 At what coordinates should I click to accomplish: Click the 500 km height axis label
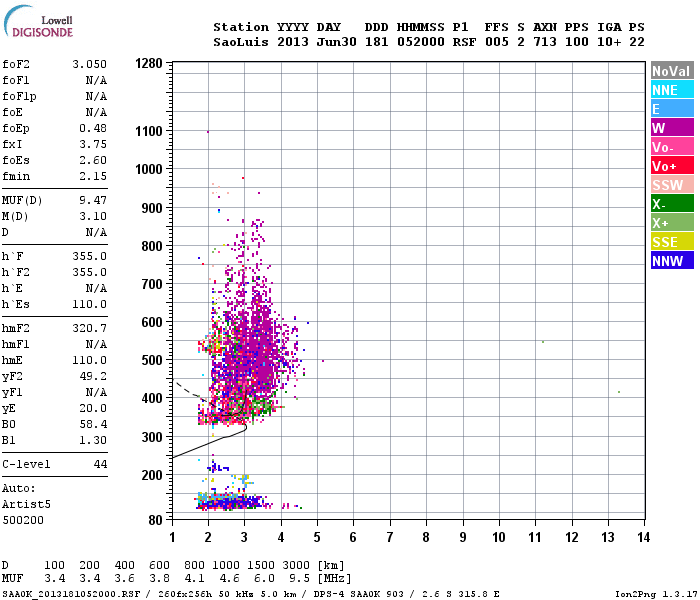click(x=152, y=360)
